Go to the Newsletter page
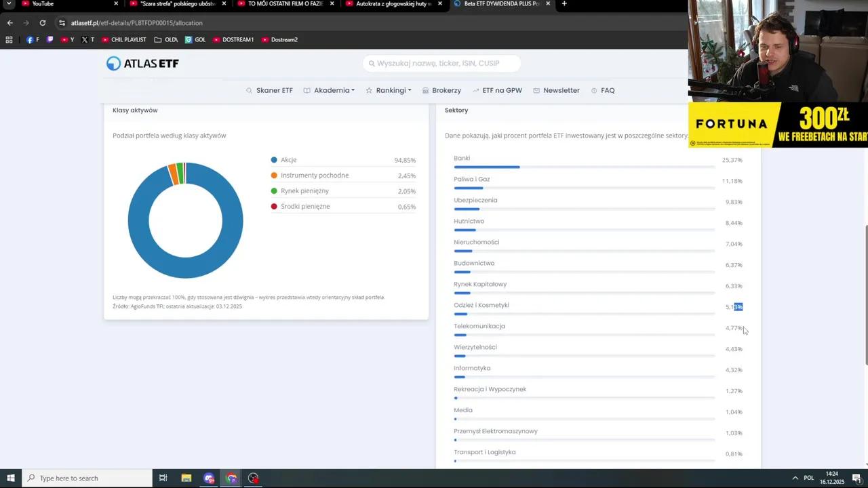 (556, 90)
